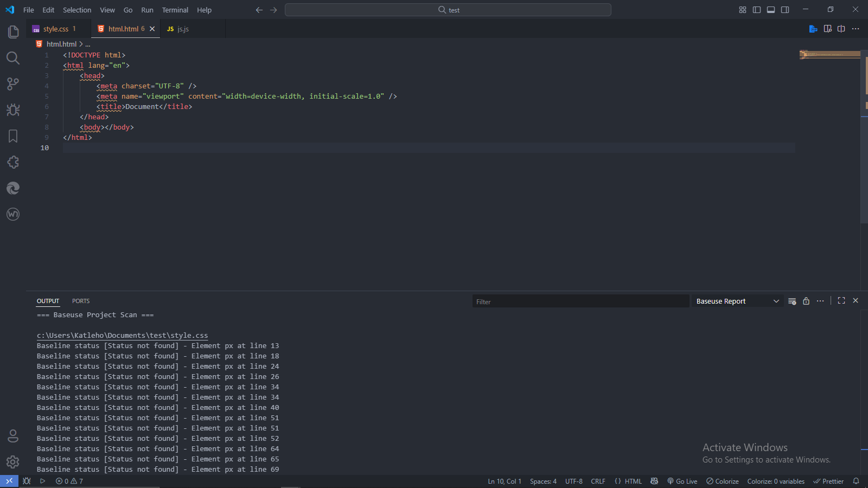Image resolution: width=868 pixels, height=488 pixels.
Task: Change encoding UTF-8 in status bar
Action: (x=574, y=481)
